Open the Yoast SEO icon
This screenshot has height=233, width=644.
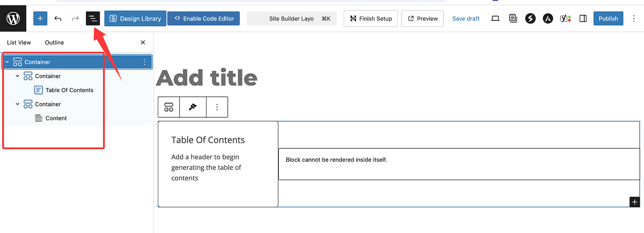[565, 18]
